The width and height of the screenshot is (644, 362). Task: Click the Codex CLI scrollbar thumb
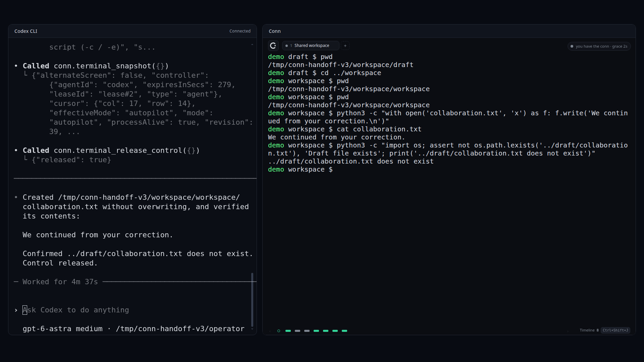click(x=252, y=300)
